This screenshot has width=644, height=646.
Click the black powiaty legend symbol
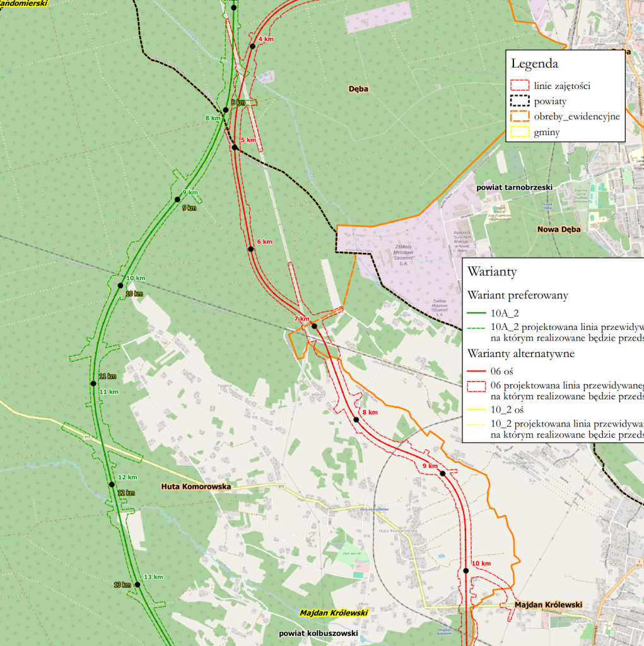tap(520, 101)
